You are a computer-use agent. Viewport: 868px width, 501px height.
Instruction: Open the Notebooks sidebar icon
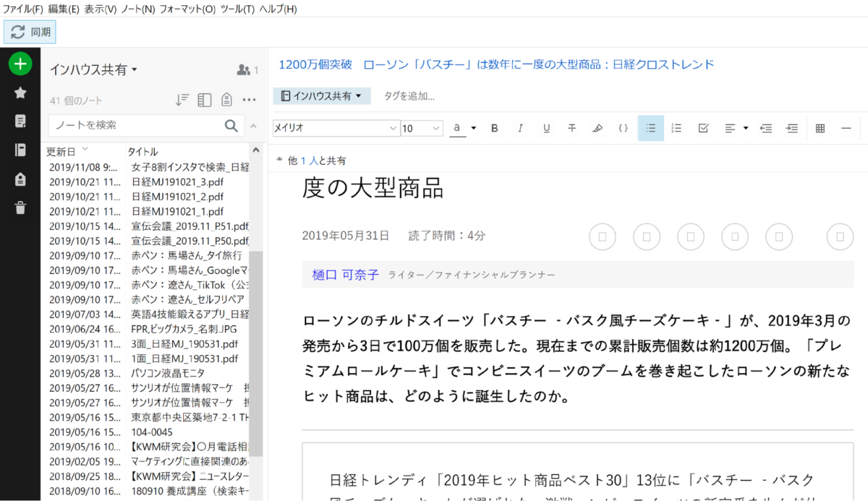click(20, 150)
